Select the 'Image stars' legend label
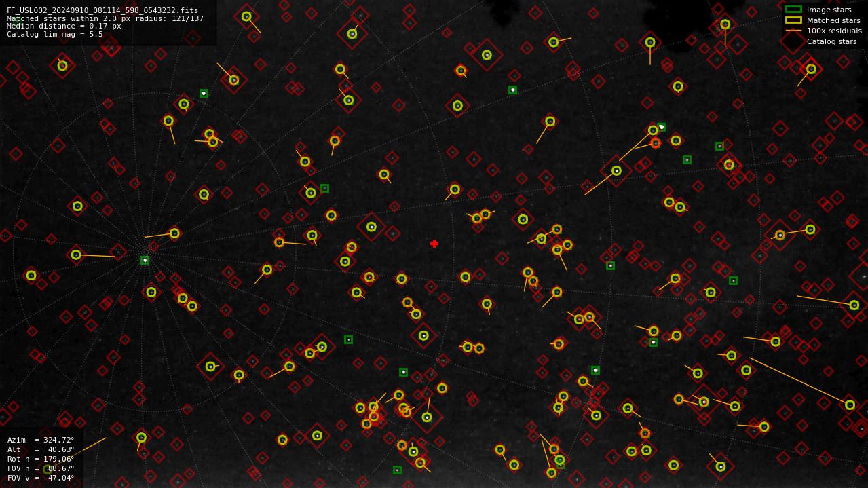Image resolution: width=868 pixels, height=488 pixels. (829, 10)
